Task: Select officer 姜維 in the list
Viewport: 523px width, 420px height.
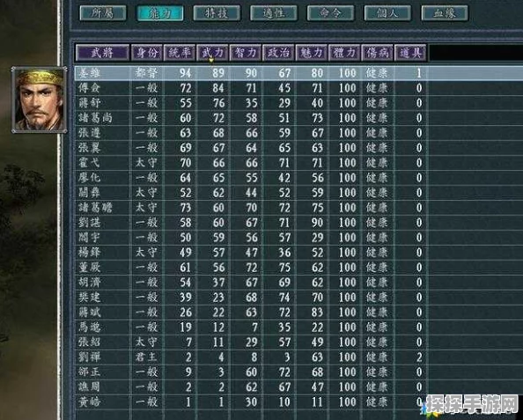Action: [x=90, y=73]
